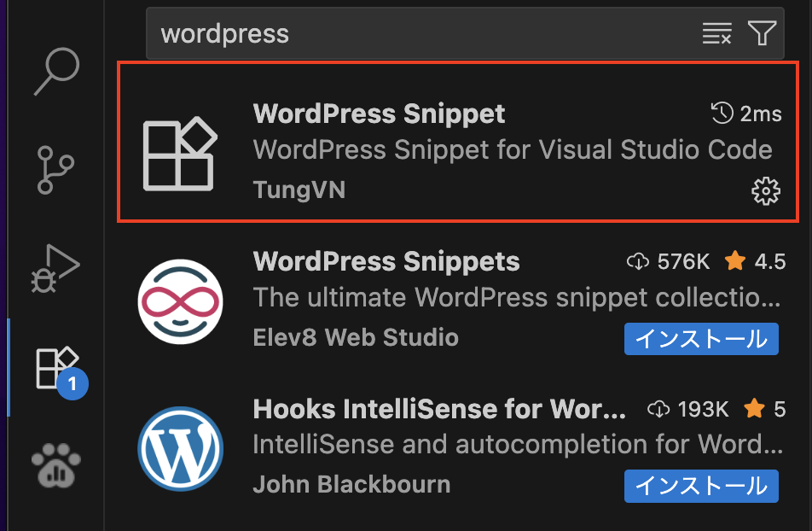Click 'The ultimate WordPress snippet collectio...' description

(x=517, y=298)
